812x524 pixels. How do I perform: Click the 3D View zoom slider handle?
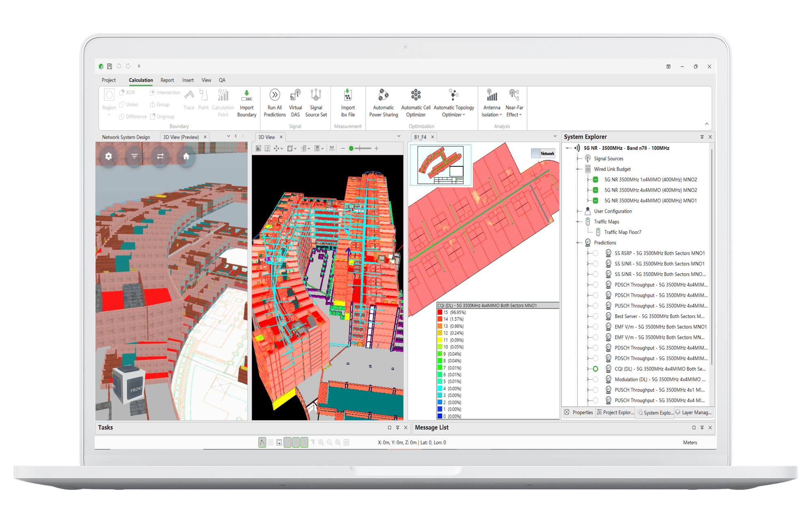(351, 149)
